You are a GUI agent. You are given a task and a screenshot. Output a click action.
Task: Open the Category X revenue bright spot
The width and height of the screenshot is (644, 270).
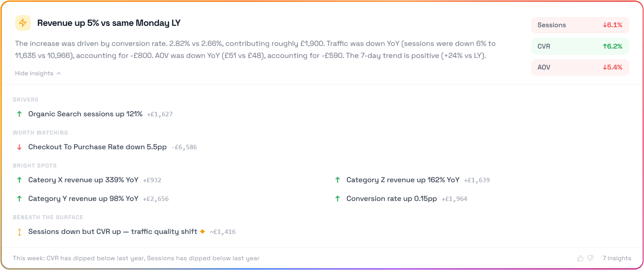click(83, 180)
